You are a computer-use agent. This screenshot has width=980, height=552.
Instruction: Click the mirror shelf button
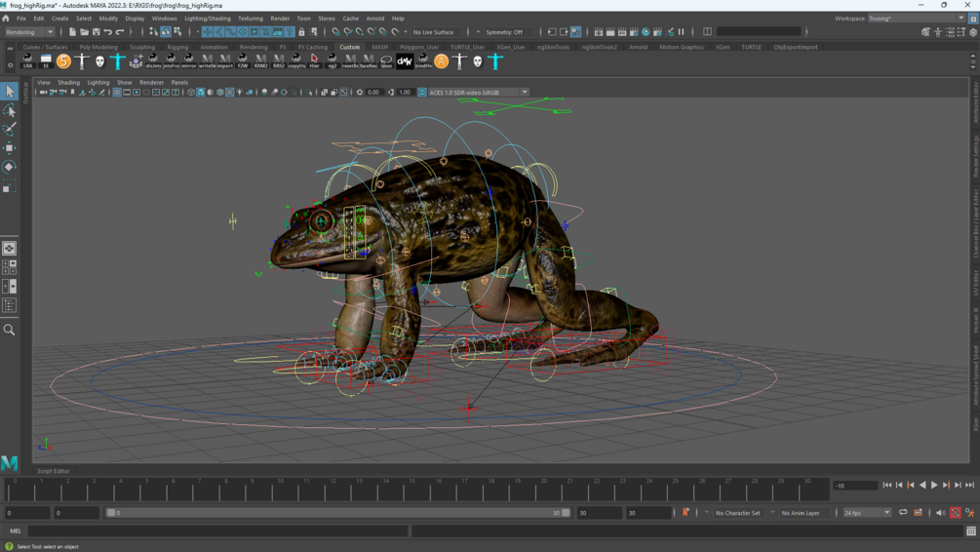pyautogui.click(x=189, y=61)
